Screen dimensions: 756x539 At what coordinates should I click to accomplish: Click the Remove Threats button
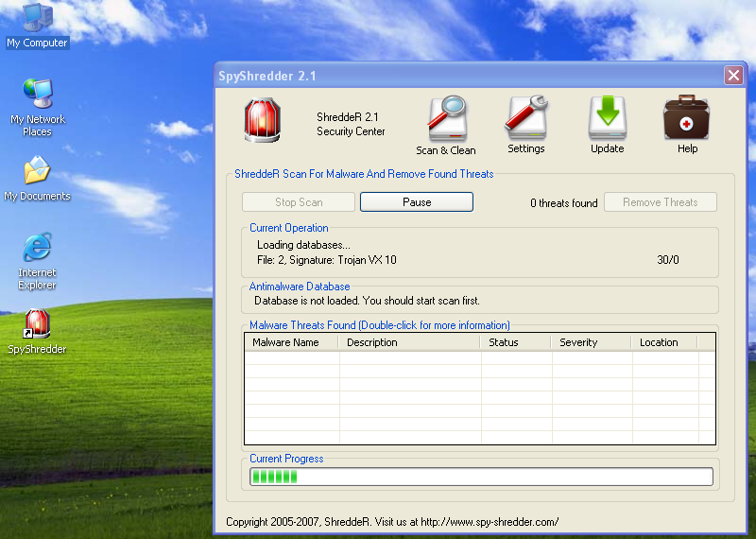(660, 202)
